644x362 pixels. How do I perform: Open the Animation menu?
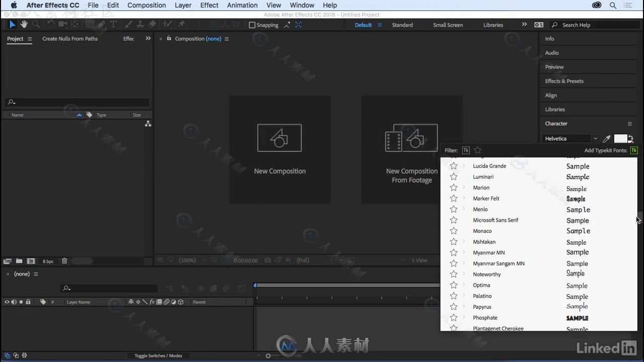(243, 5)
